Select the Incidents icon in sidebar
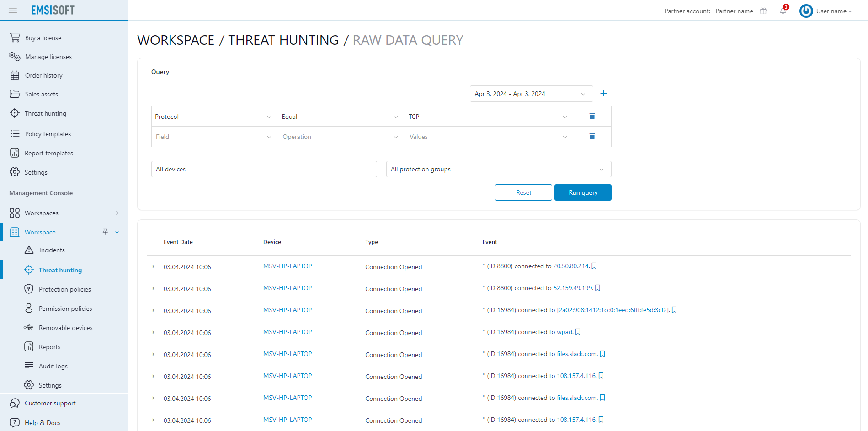868x431 pixels. pyautogui.click(x=28, y=250)
